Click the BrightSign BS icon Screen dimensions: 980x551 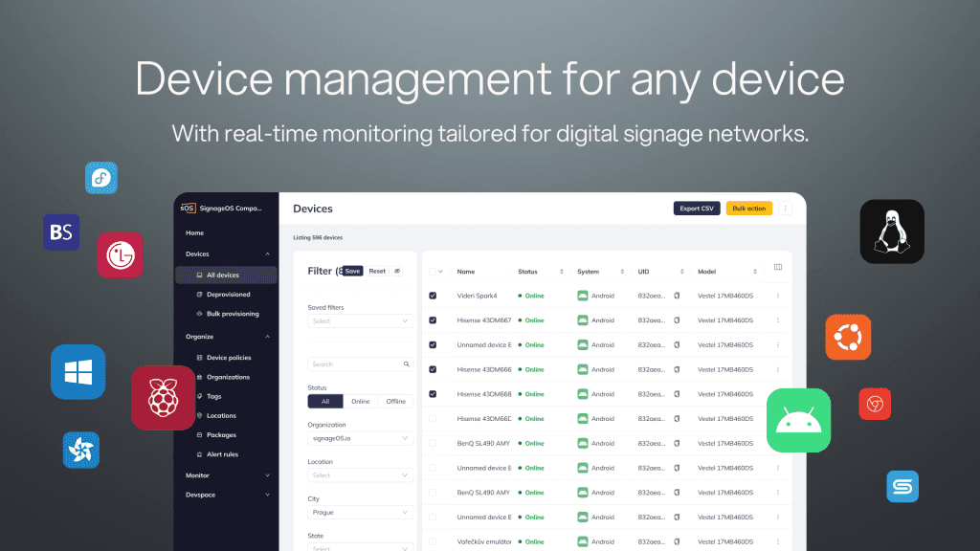pos(61,232)
